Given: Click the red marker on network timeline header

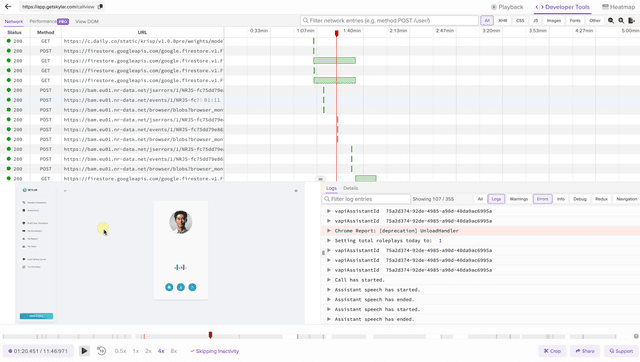Looking at the screenshot, I should click(x=337, y=33).
